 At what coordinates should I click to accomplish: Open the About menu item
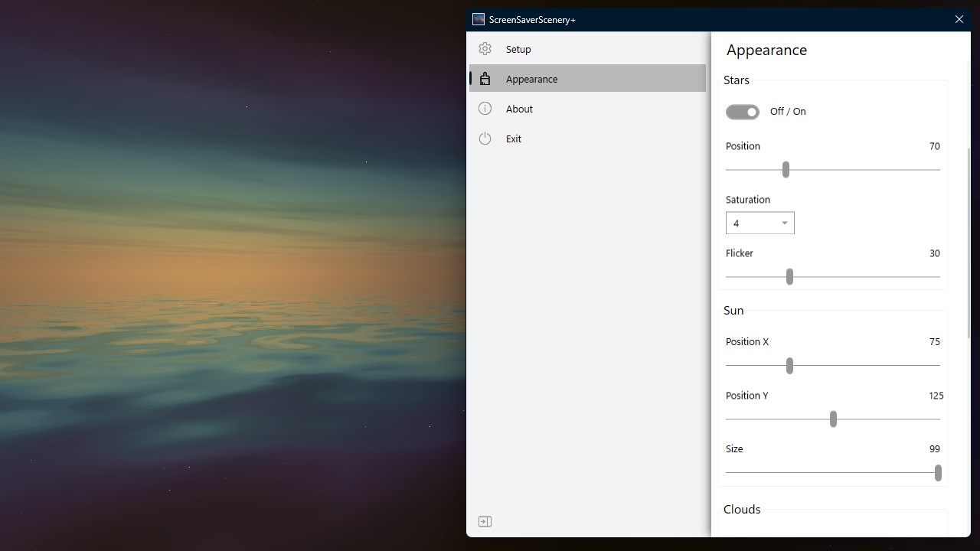point(587,109)
